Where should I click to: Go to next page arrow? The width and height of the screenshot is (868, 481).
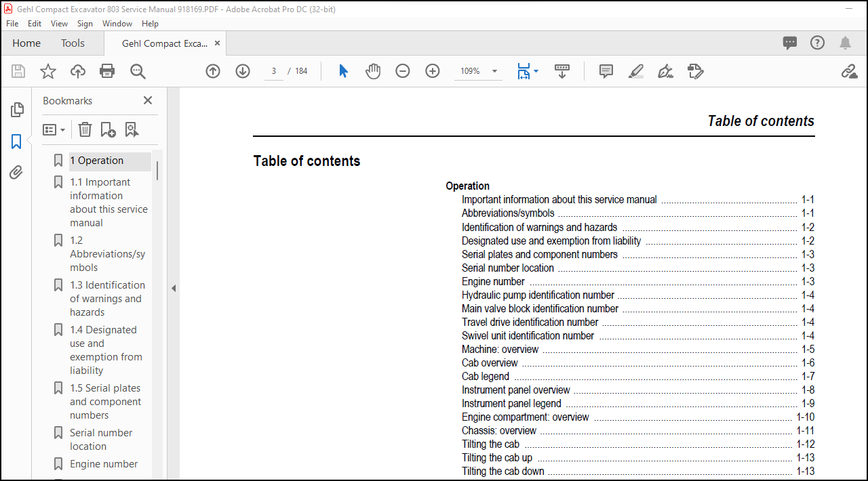point(243,71)
